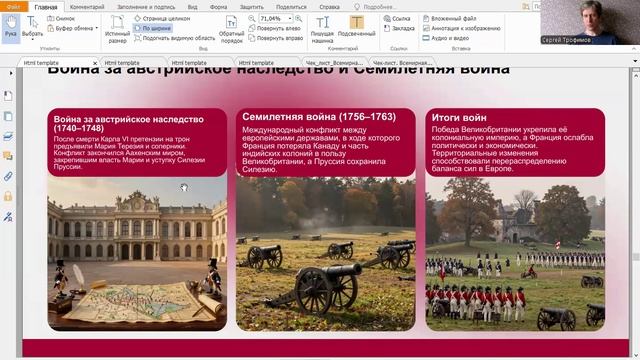
Task: Take a Снимок snapshot
Action: [61, 18]
